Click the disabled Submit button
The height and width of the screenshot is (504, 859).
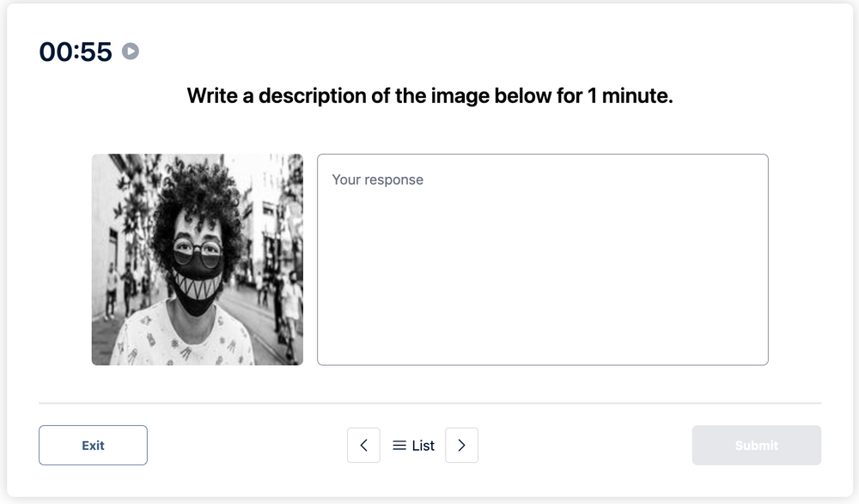(756, 445)
